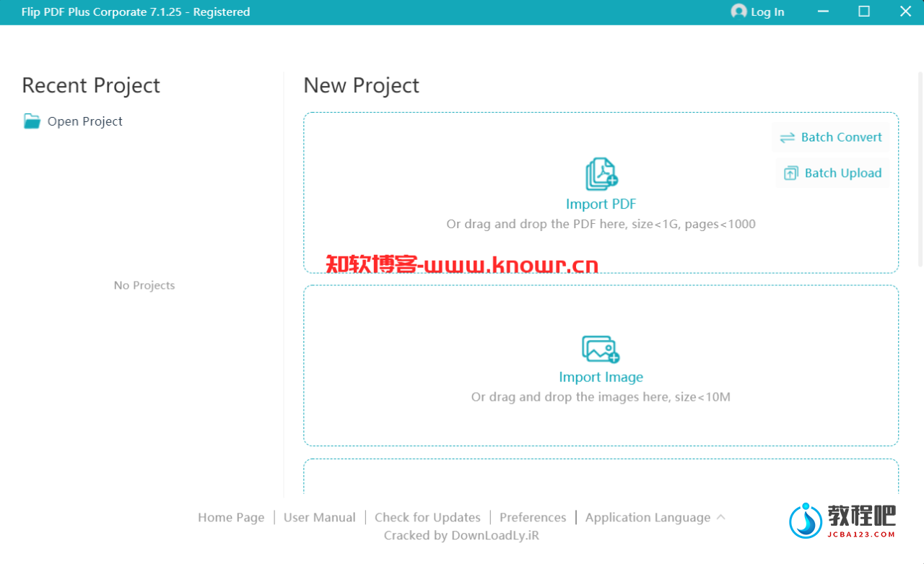Click the Application Language chevron arrow
The height and width of the screenshot is (564, 924).
tap(720, 517)
